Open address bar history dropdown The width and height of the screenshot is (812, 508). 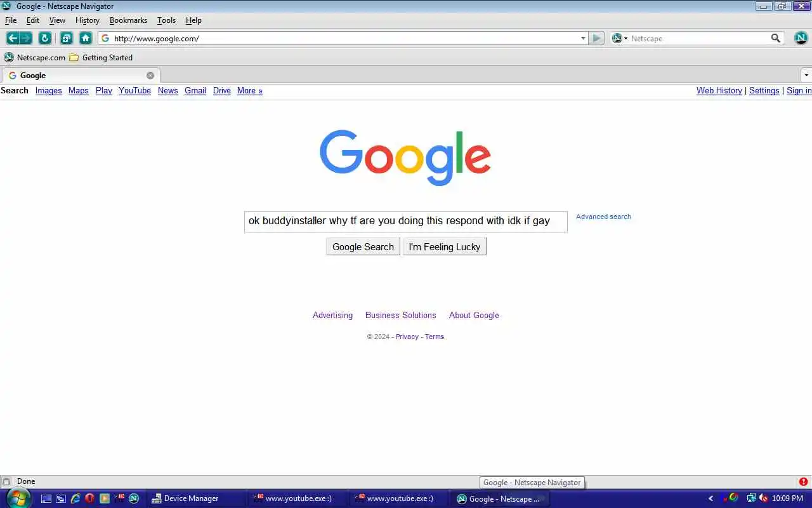click(583, 38)
